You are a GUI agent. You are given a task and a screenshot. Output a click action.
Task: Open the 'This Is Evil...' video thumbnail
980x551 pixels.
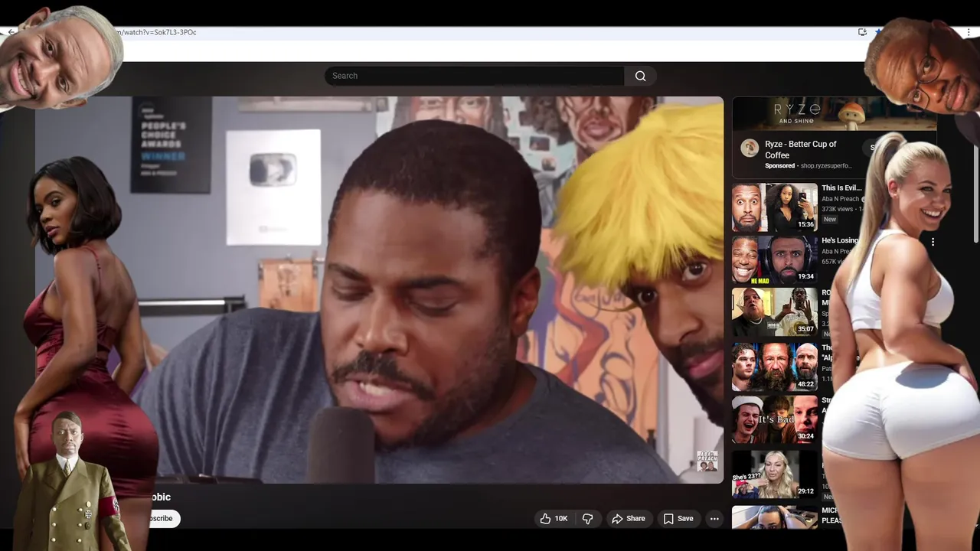pyautogui.click(x=774, y=207)
